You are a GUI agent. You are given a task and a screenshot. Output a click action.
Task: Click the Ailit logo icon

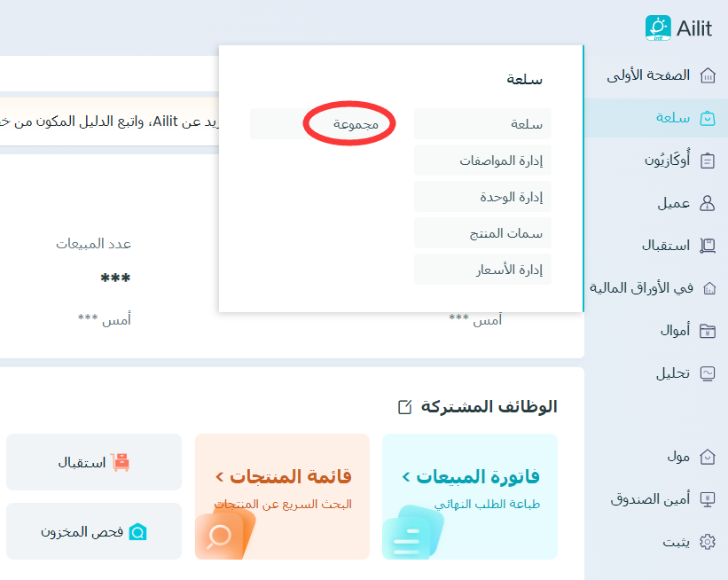coord(659,27)
